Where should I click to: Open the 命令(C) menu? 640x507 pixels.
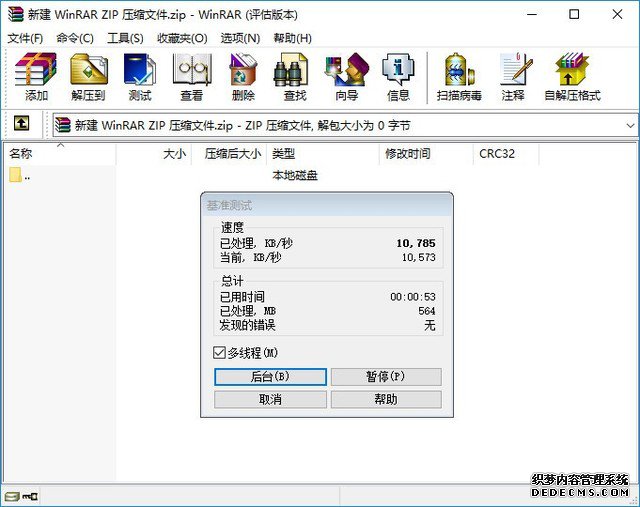coord(75,38)
